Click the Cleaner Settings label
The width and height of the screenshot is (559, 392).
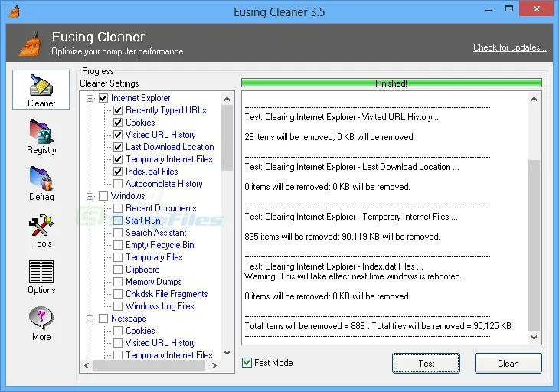point(110,83)
